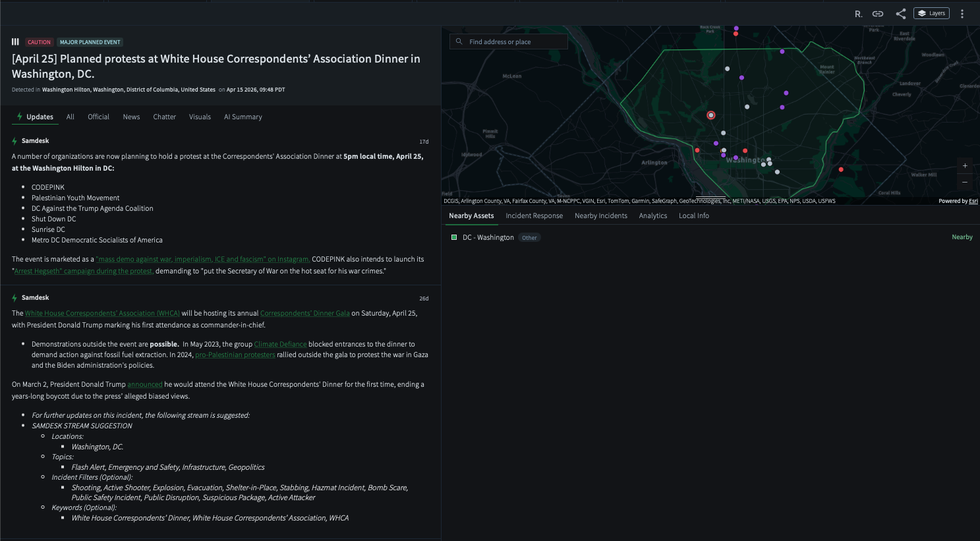Click Metro DC Democratic Socialists of America

pyautogui.click(x=98, y=240)
